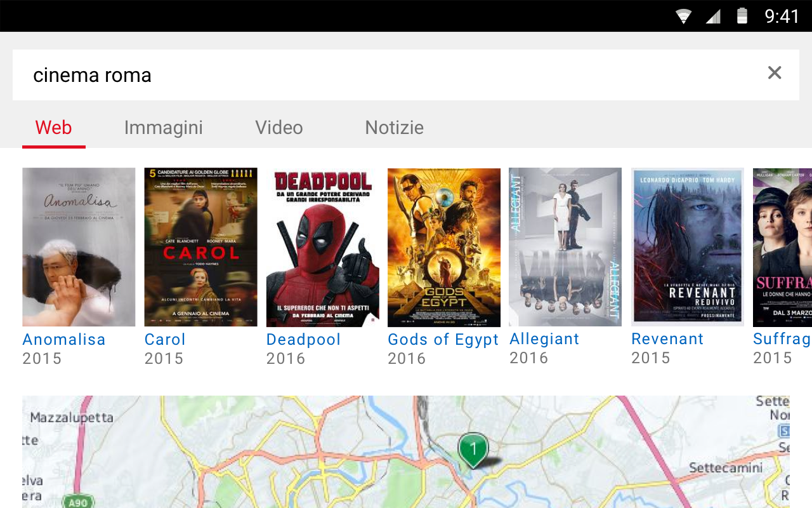The height and width of the screenshot is (508, 812).
Task: Open the Anomalisa movie poster
Action: (79, 247)
